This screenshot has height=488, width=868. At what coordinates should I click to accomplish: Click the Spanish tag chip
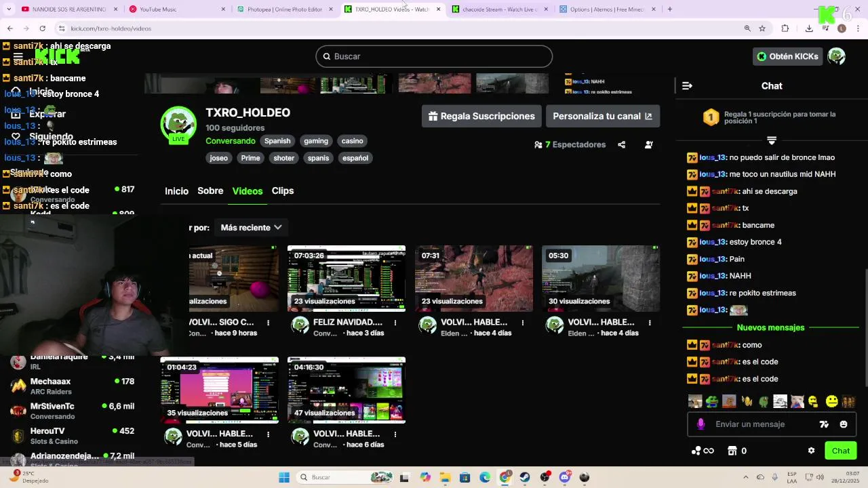pos(277,141)
